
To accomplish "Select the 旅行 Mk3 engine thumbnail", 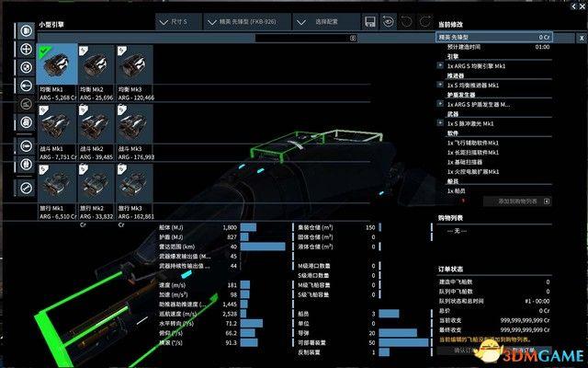I will click(135, 183).
